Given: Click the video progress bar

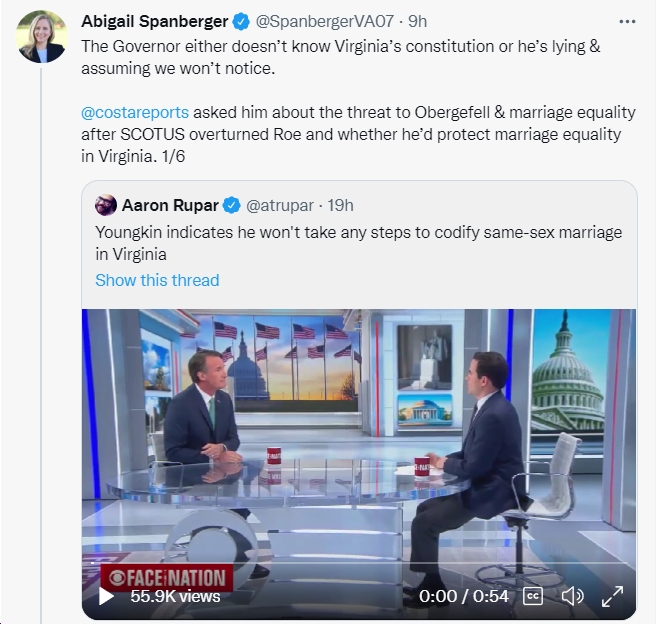Looking at the screenshot, I should pos(359,563).
